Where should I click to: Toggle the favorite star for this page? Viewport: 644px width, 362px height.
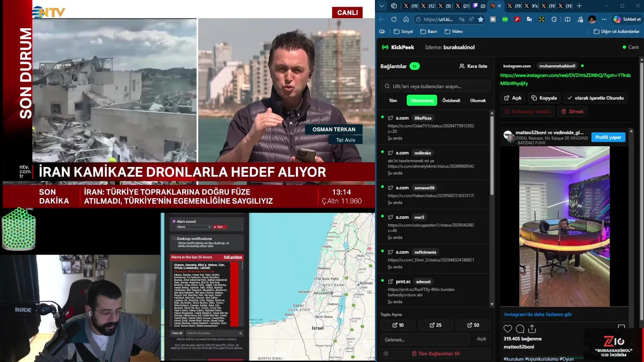point(480,19)
